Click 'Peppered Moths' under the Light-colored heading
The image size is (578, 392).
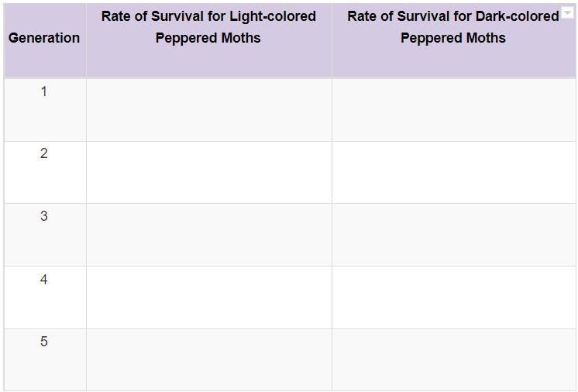click(208, 38)
